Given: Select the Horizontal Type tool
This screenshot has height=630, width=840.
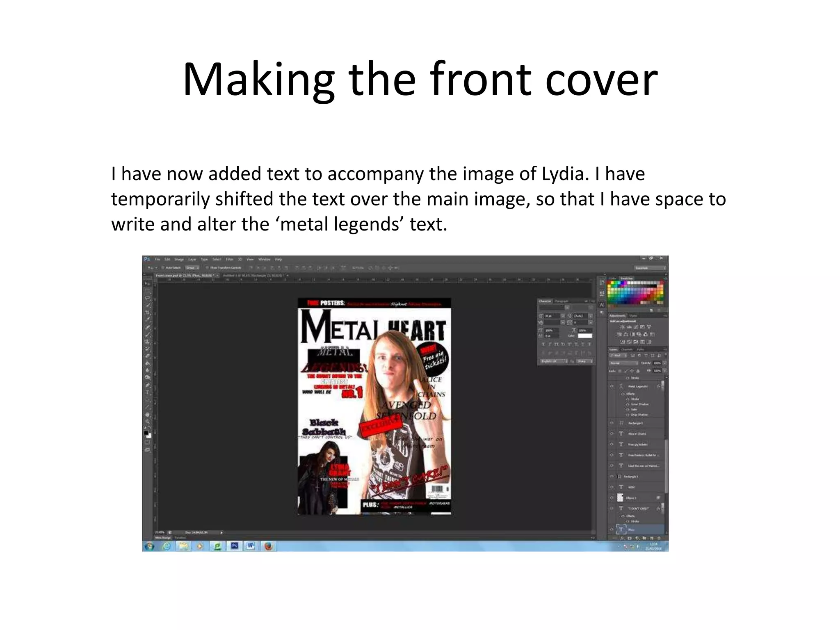Looking at the screenshot, I should (147, 392).
